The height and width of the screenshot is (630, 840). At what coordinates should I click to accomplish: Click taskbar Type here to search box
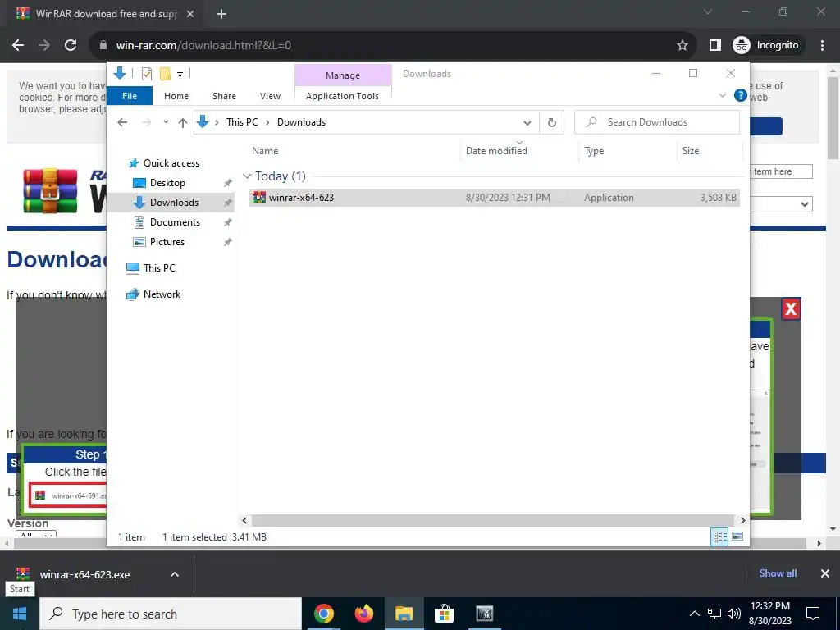[x=171, y=614]
